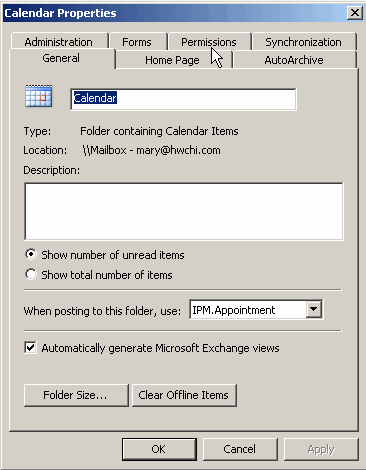Open the AutoArchive tab
The width and height of the screenshot is (366, 470).
(x=294, y=60)
